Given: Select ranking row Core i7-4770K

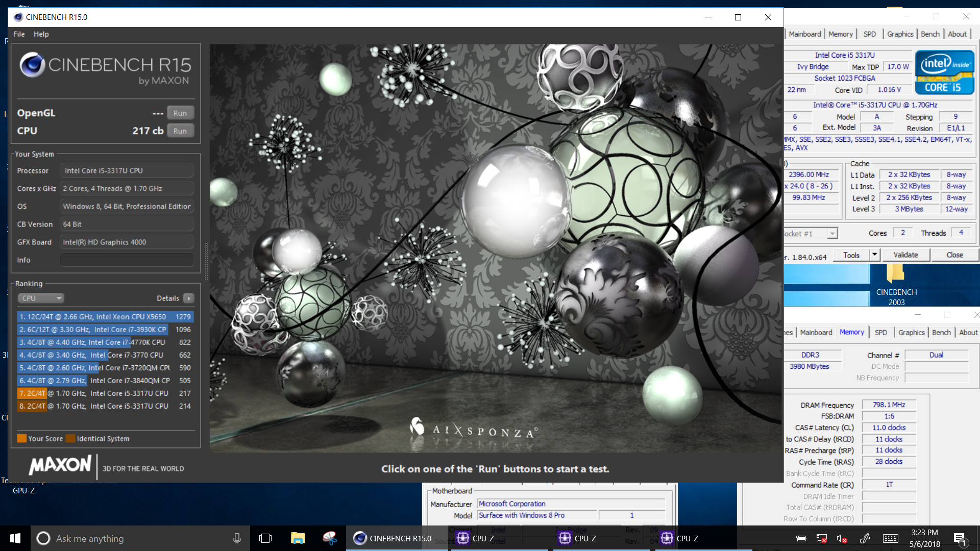Looking at the screenshot, I should [105, 342].
